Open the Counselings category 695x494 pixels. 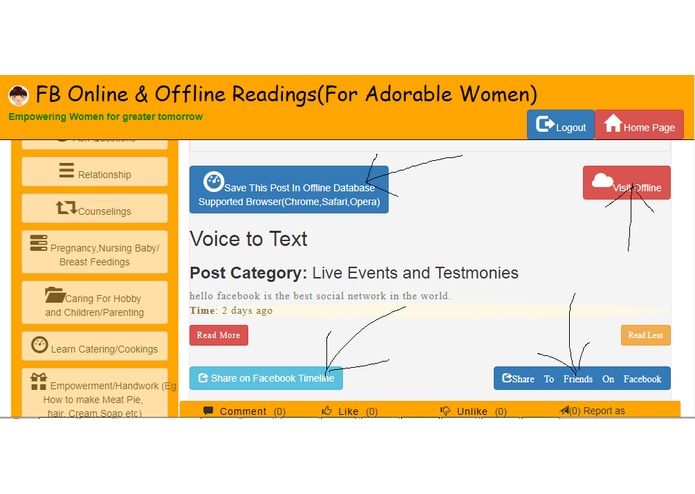(x=95, y=208)
